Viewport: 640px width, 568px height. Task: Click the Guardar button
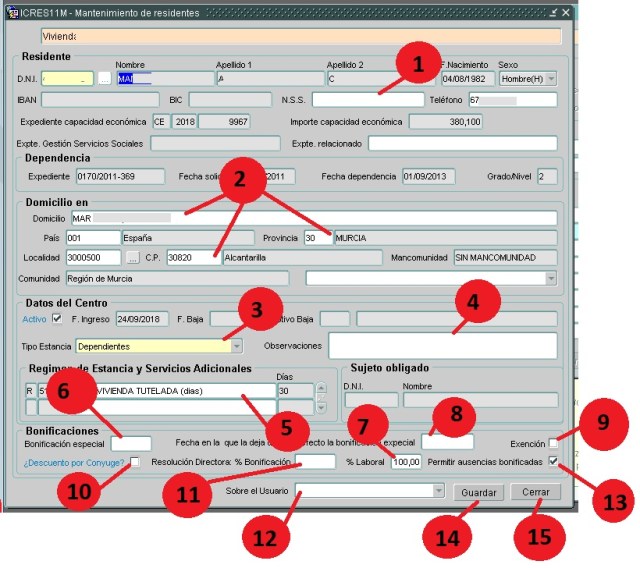(477, 492)
